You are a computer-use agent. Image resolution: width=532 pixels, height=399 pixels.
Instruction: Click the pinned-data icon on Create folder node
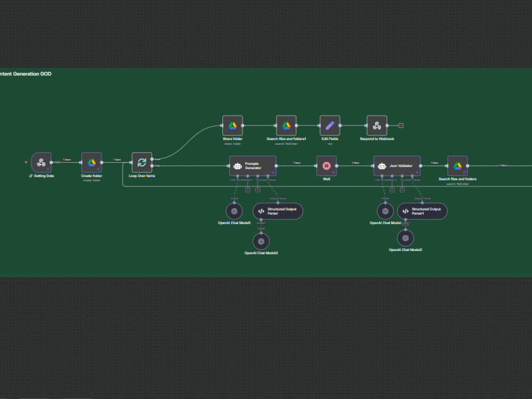click(x=98, y=169)
